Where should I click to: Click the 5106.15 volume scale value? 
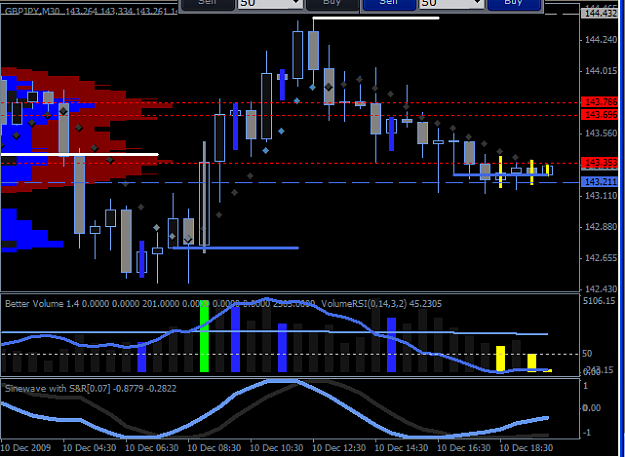599,301
